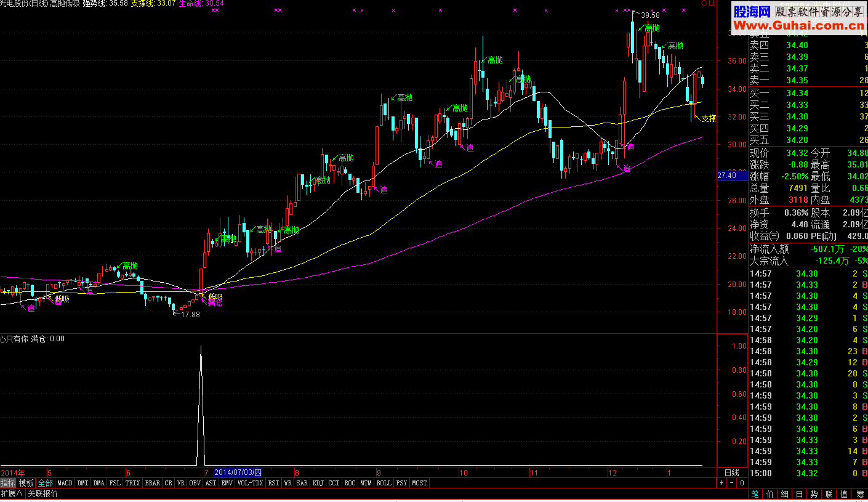Screen dimensions: 868x502
Task: Click the 现价 34.32 value
Action: 797,153
